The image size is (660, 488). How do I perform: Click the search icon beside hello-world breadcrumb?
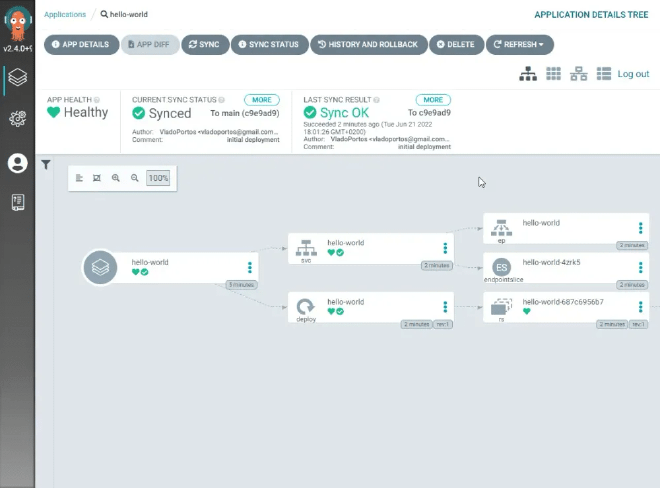tap(104, 14)
